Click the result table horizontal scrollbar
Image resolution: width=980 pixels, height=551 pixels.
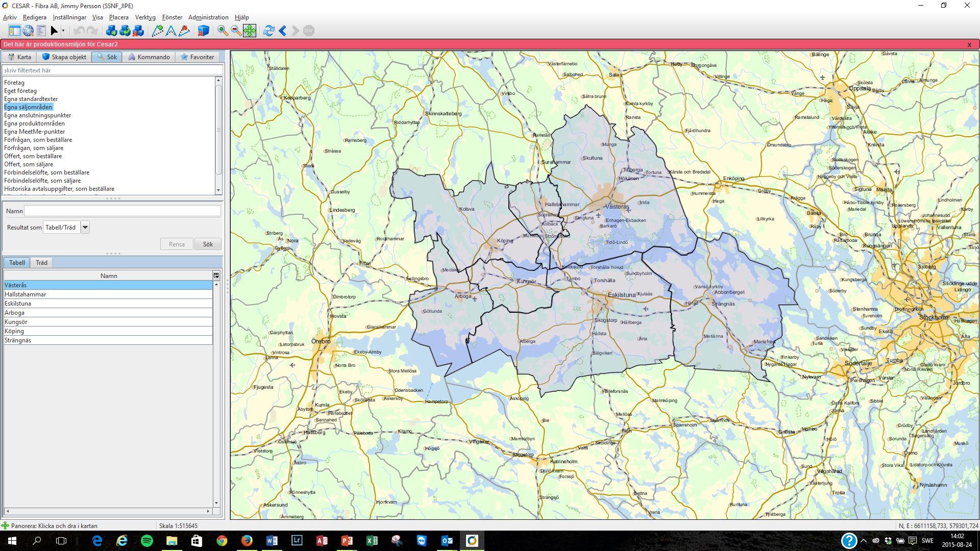(x=108, y=511)
